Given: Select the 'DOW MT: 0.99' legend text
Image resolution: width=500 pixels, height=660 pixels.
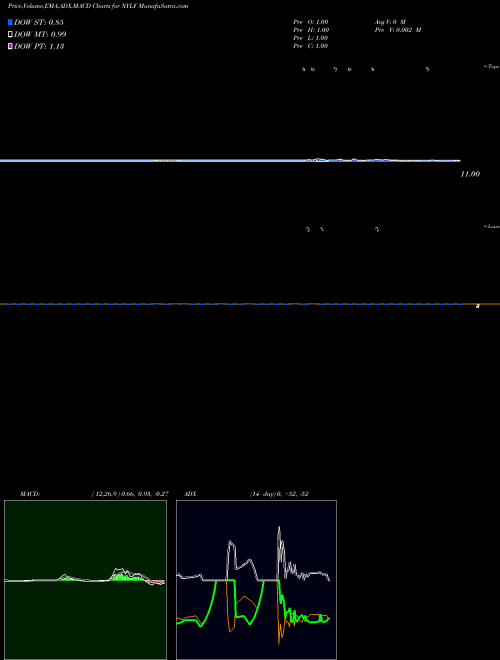Looking at the screenshot, I should 40,35.
